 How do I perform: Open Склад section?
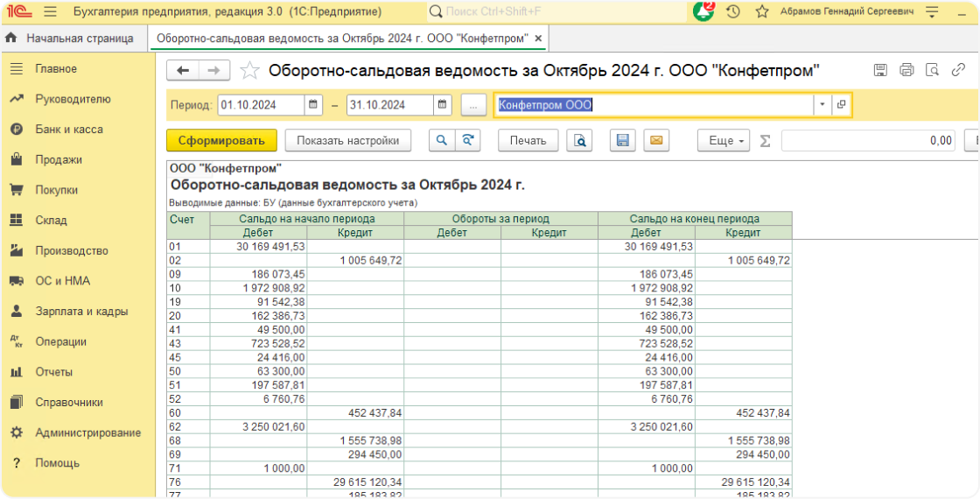point(78,220)
